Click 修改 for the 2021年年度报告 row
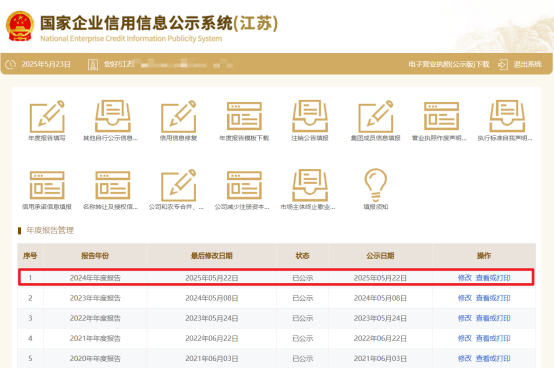The image size is (554, 368). (465, 338)
